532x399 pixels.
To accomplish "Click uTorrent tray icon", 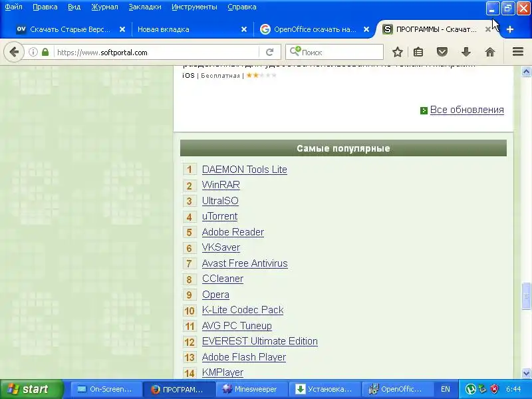I will (471, 389).
